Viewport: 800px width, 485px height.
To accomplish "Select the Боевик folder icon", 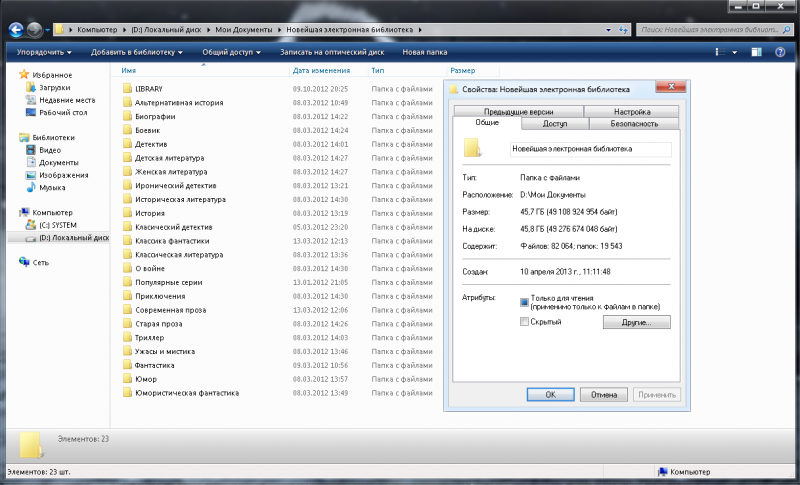I will coord(128,130).
